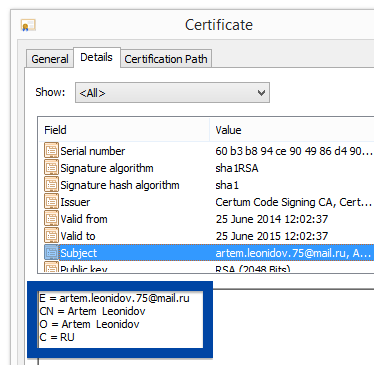Click the O = Artem Leonidov line

coord(89,324)
